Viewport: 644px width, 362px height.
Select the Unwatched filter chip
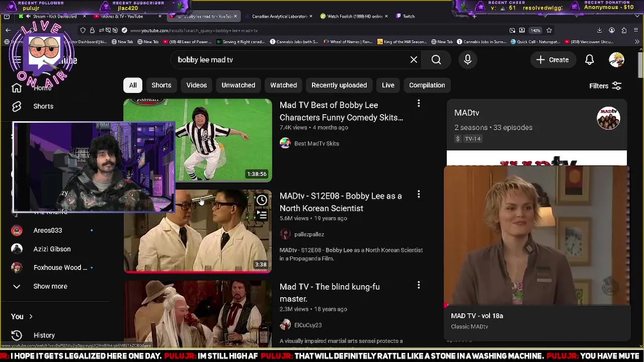pos(238,85)
